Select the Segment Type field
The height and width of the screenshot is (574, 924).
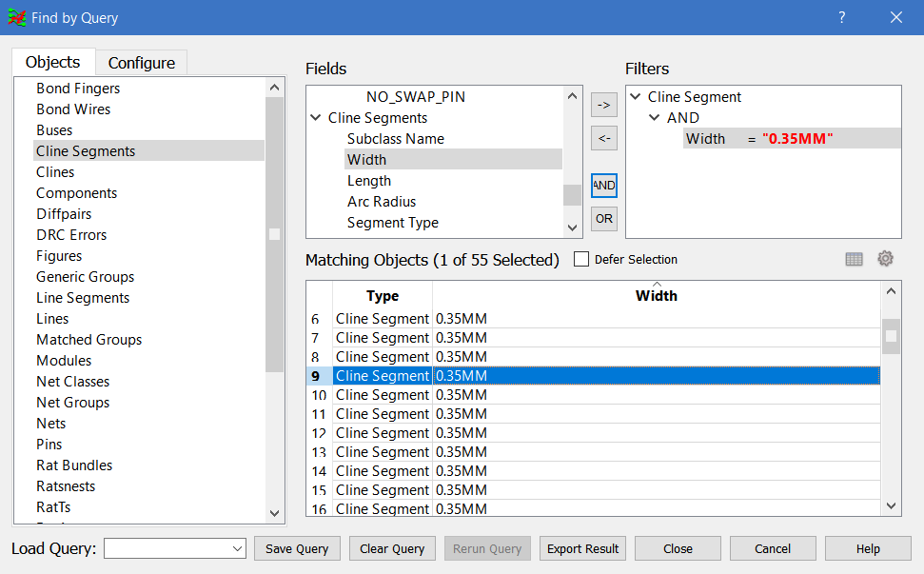coord(392,223)
